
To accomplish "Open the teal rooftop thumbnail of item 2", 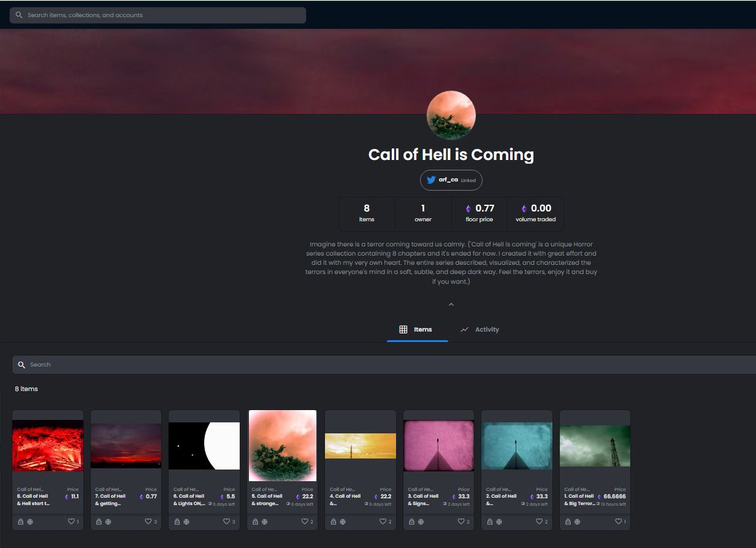I will [517, 446].
